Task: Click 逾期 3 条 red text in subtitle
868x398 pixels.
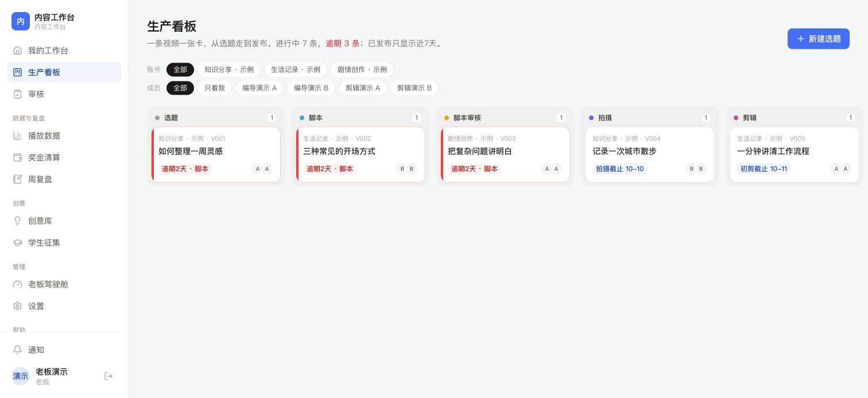Action: click(x=343, y=44)
